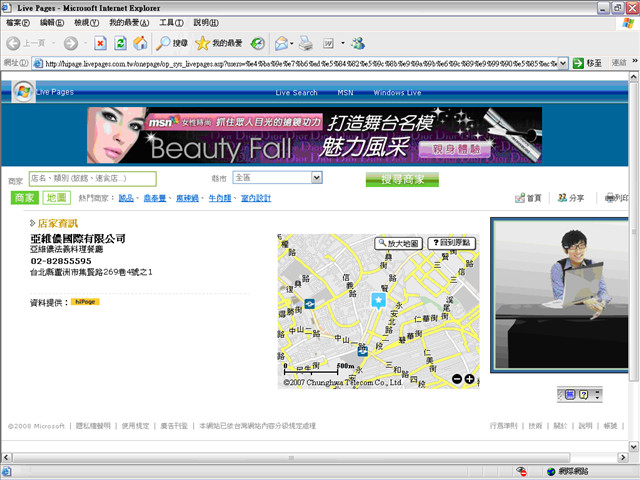Image resolution: width=640 pixels, height=480 pixels.
Task: Click the 回到原點 return to origin button
Action: pos(451,243)
